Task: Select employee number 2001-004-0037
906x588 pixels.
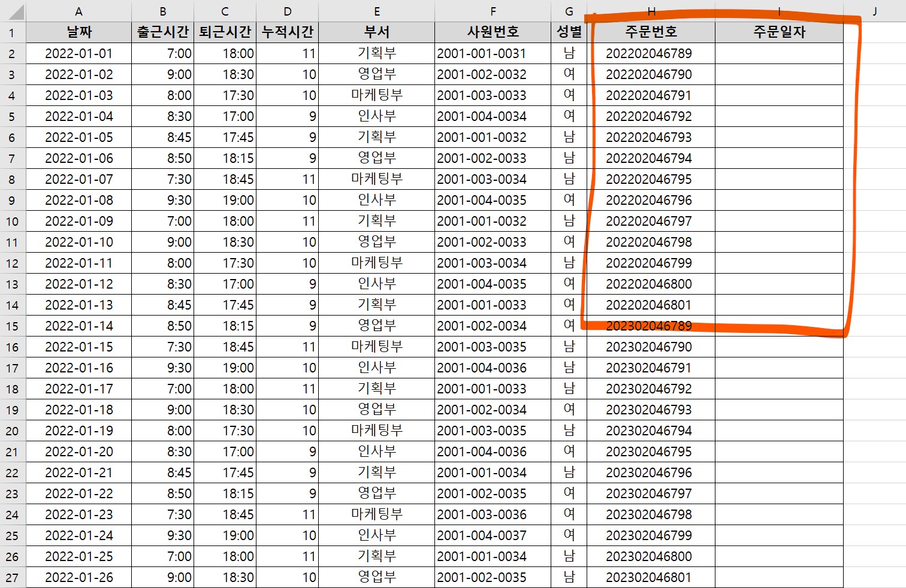Action: coord(493,536)
